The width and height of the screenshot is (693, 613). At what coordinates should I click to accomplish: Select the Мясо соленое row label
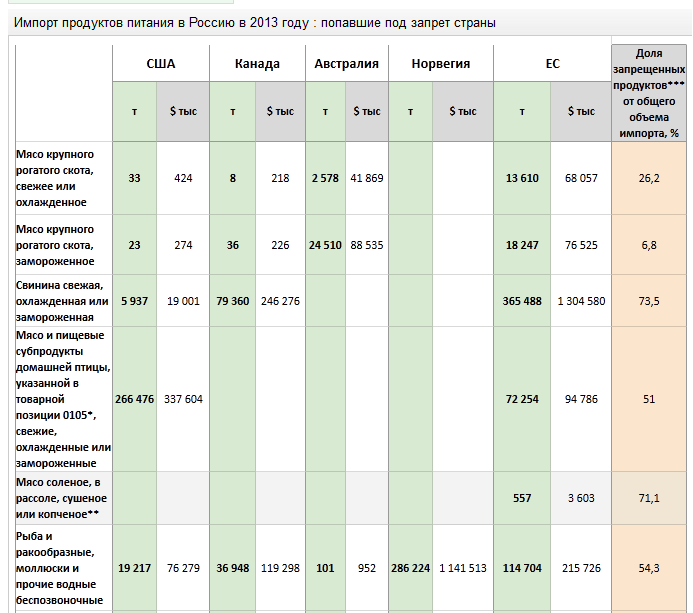(x=62, y=498)
